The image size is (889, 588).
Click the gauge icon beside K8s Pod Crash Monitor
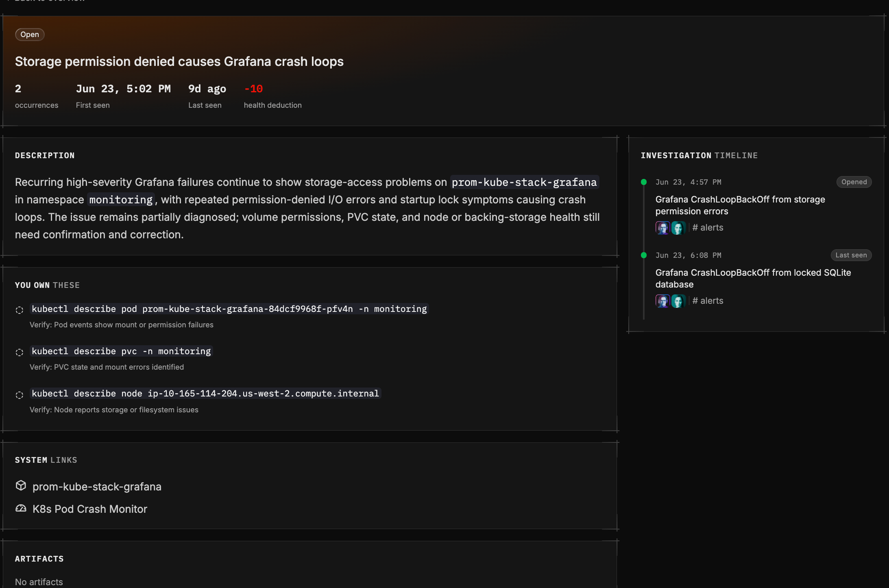click(x=21, y=508)
